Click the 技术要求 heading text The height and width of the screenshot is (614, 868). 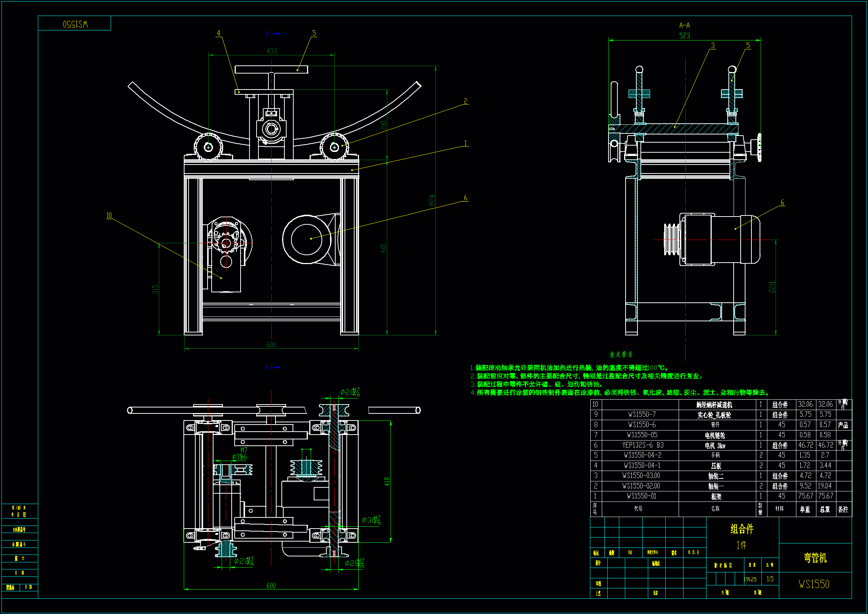click(x=621, y=354)
